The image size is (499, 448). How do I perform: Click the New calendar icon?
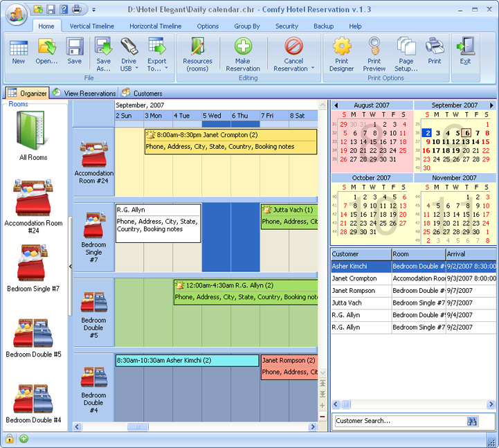(19, 47)
